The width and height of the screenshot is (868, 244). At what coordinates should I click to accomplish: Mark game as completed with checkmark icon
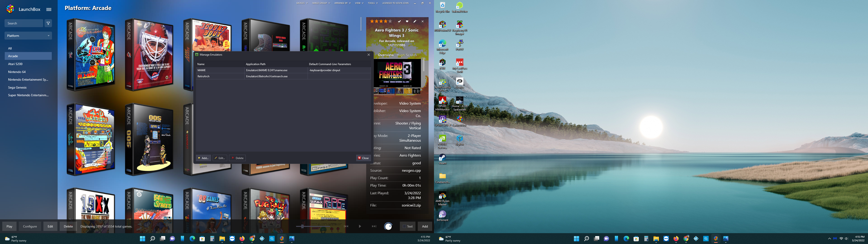pyautogui.click(x=399, y=21)
